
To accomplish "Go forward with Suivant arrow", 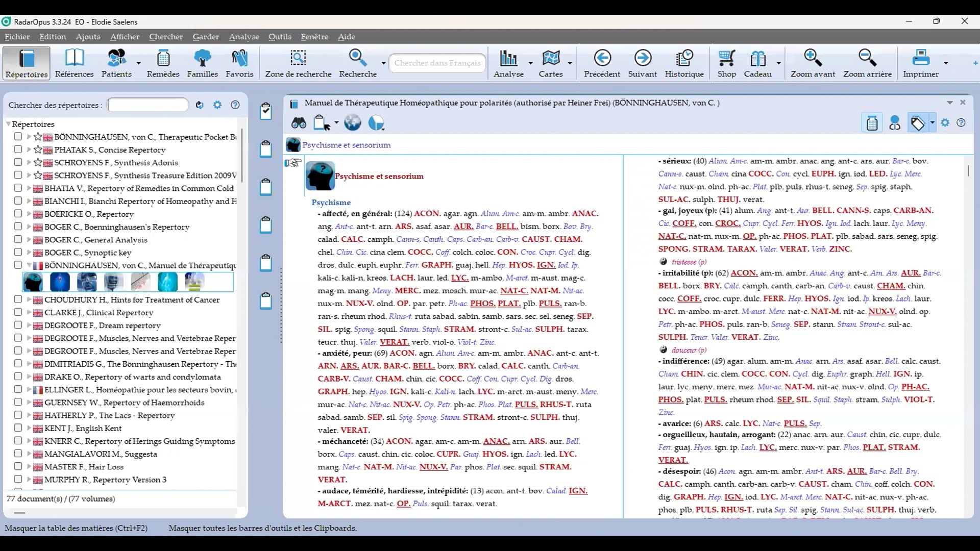I will (643, 58).
